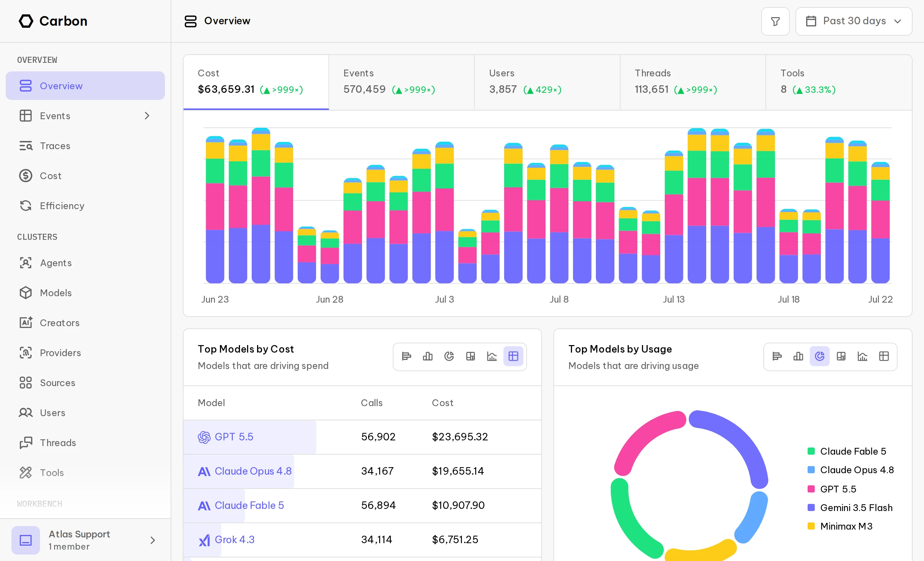This screenshot has width=924, height=561.
Task: Click the Anthropic icon beside Claude Fable 5
Action: (204, 506)
